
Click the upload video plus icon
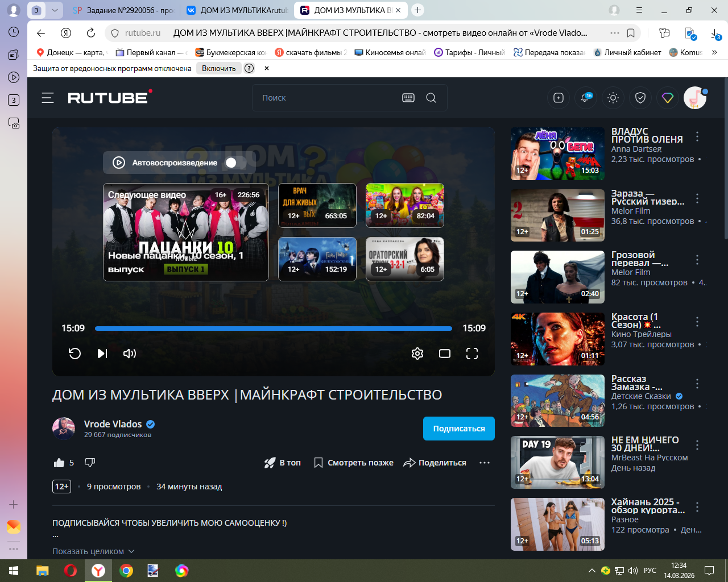(559, 98)
